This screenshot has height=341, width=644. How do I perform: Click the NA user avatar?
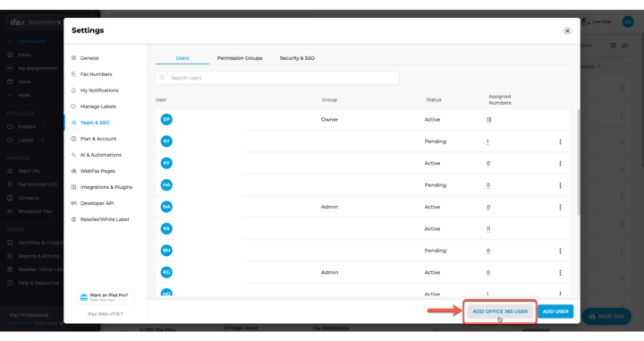coord(166,207)
